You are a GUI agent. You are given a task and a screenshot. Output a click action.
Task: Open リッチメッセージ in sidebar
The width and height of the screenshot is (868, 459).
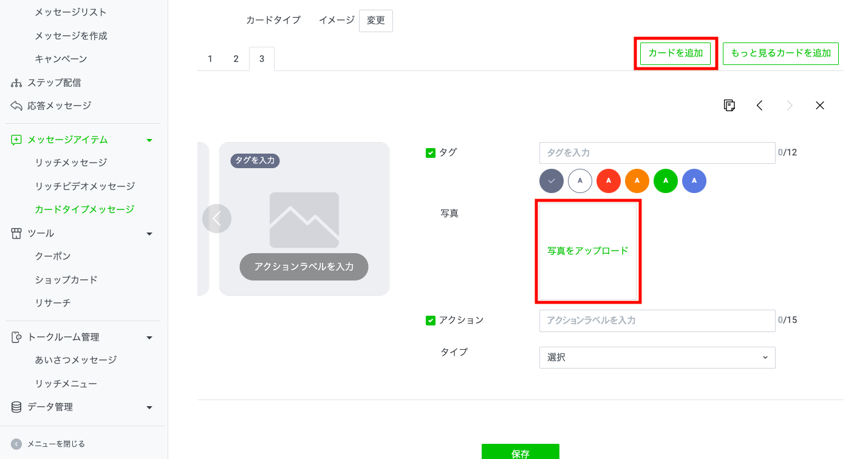tap(70, 163)
